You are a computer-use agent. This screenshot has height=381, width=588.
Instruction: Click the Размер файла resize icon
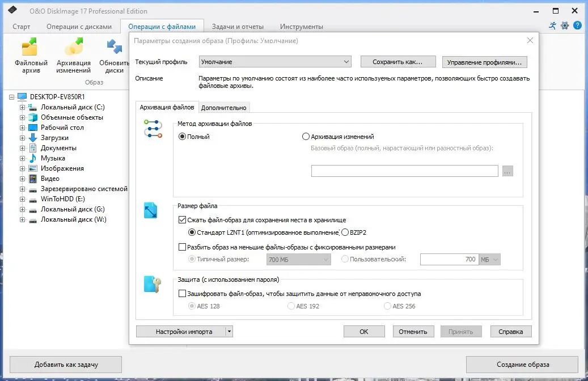[x=151, y=210]
